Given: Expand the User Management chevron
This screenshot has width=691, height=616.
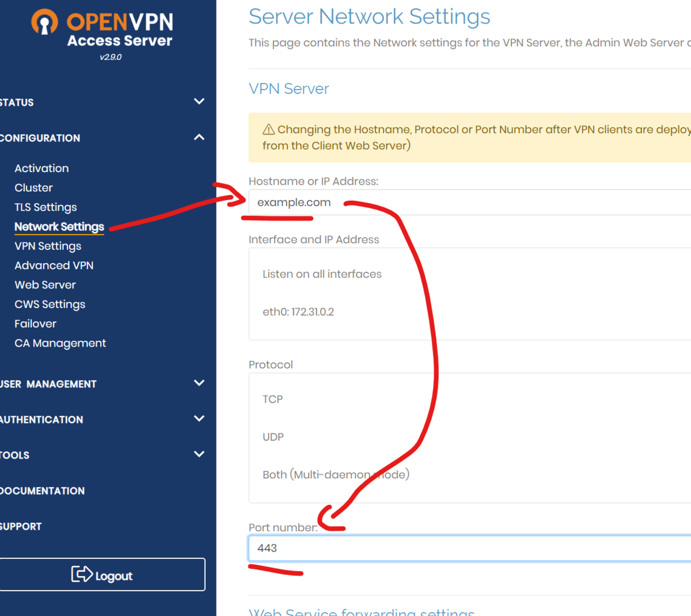Looking at the screenshot, I should click(199, 383).
